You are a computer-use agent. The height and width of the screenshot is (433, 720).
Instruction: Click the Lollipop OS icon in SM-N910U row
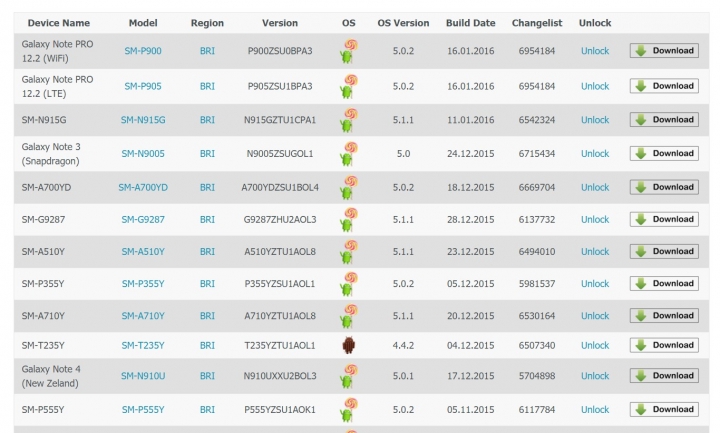coord(349,376)
